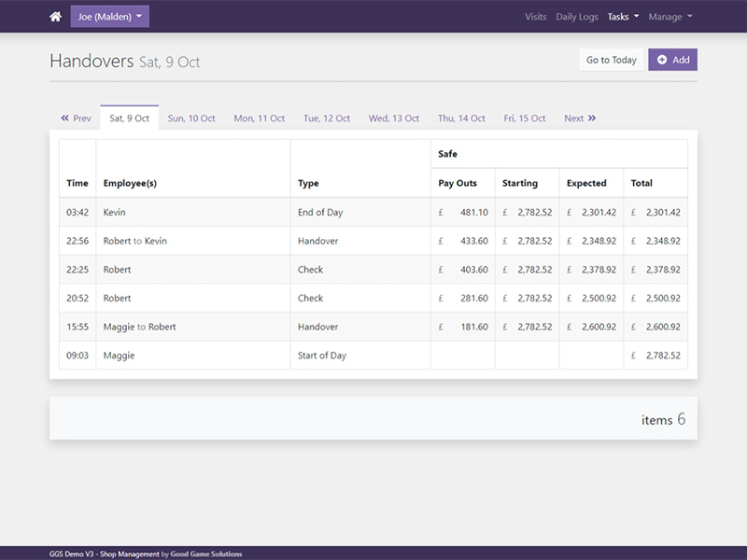The image size is (747, 560).
Task: Click the Go to Today button
Action: point(612,60)
